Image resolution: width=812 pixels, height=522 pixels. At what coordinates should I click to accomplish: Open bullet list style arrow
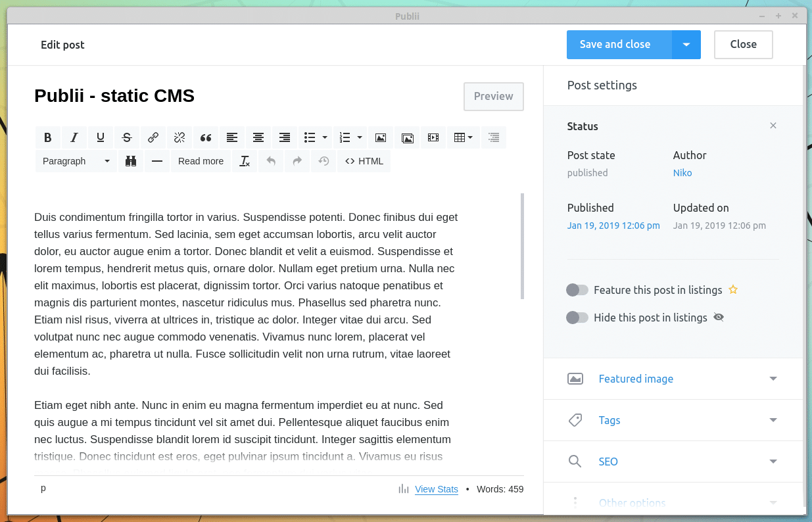tap(325, 137)
